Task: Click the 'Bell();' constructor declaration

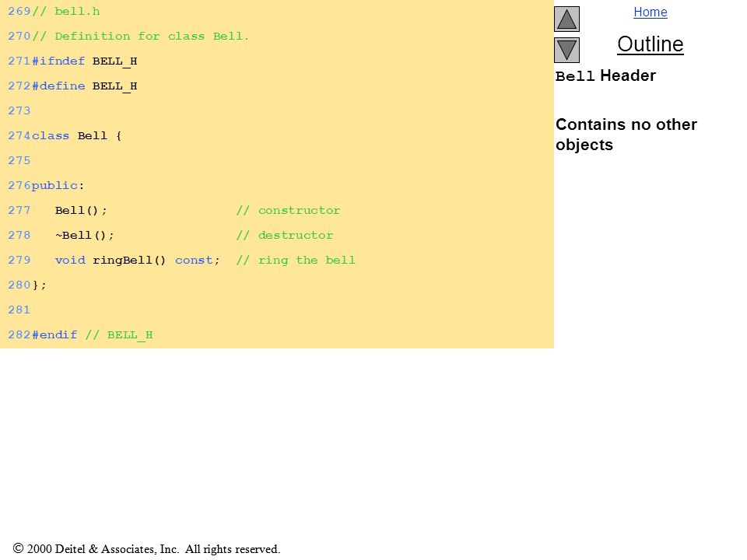Action: 81,211
